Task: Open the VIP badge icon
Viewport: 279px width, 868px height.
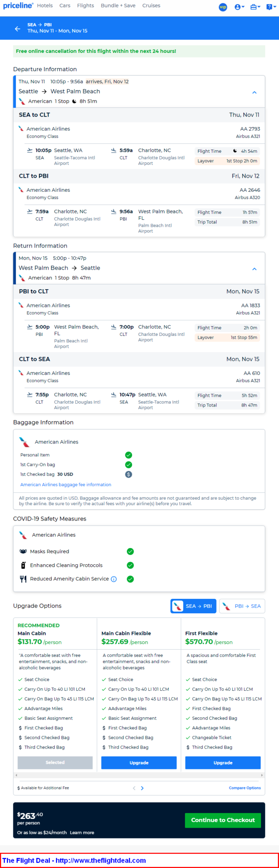Action: [223, 7]
